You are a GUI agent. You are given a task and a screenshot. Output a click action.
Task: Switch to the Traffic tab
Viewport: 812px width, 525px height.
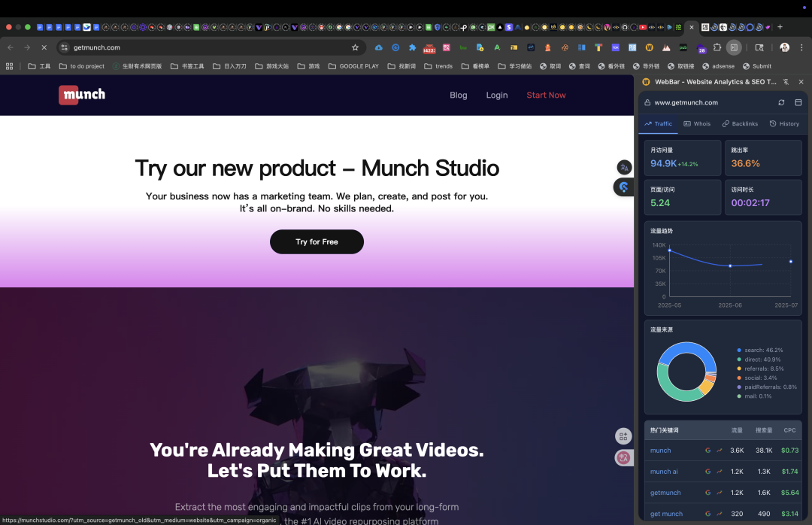(x=658, y=124)
